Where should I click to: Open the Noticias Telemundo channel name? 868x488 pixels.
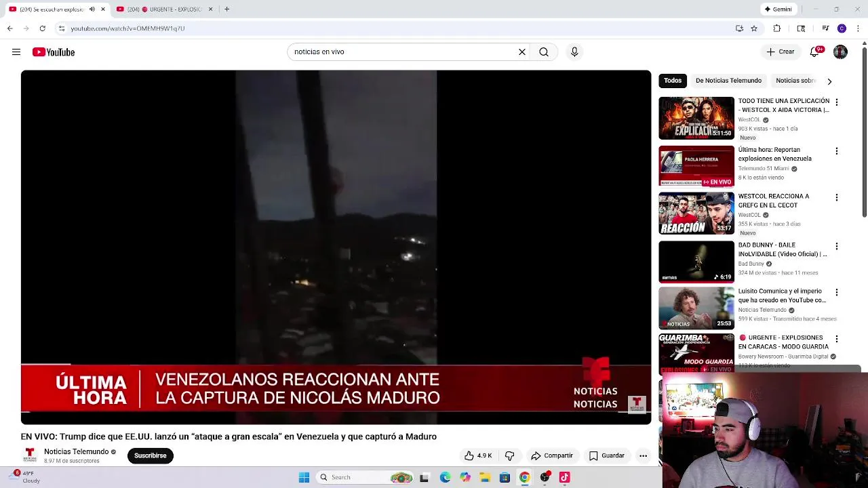(x=76, y=451)
